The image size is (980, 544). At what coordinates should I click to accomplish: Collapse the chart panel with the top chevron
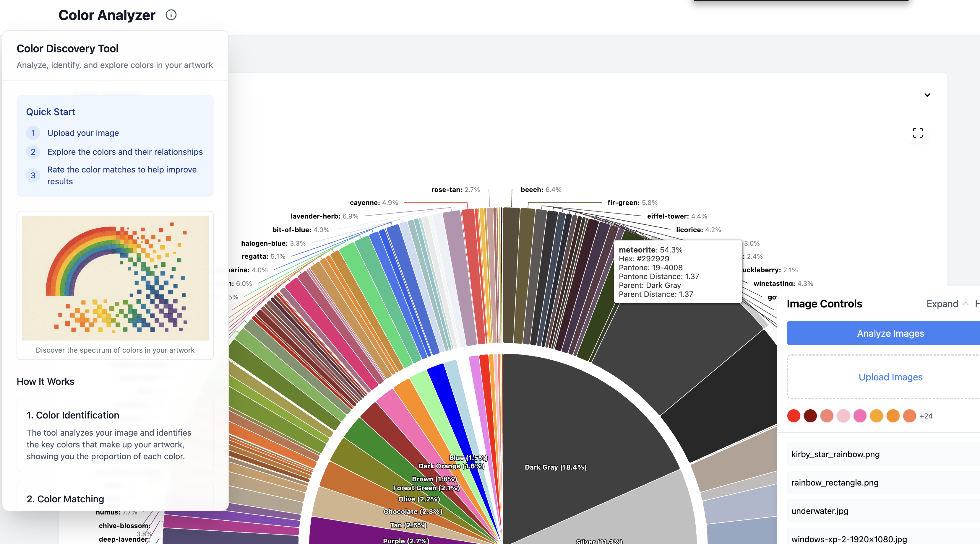click(927, 95)
